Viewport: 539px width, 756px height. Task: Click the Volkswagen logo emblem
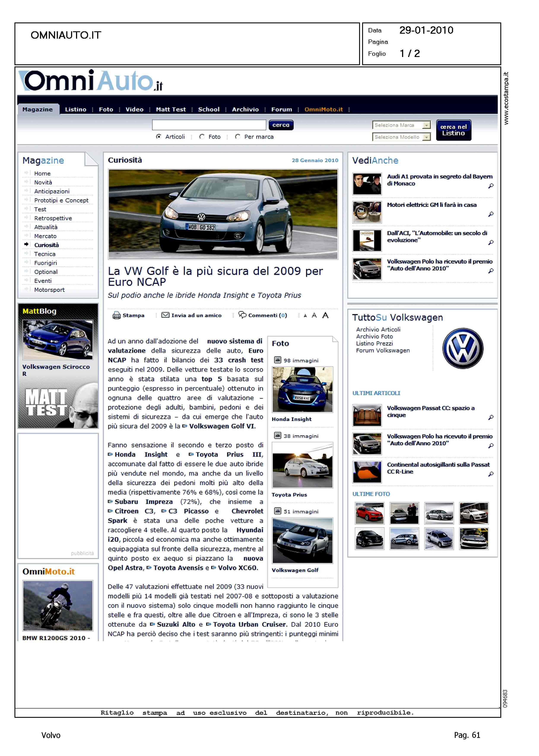click(463, 348)
